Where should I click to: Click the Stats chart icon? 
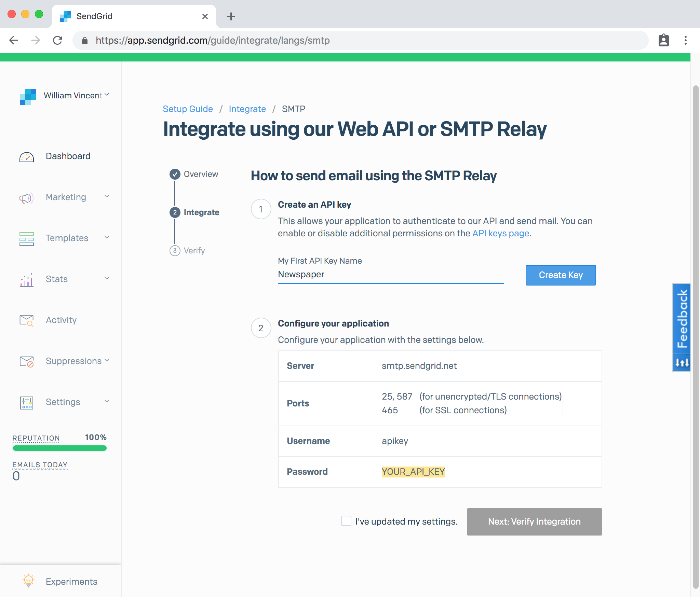click(x=26, y=280)
